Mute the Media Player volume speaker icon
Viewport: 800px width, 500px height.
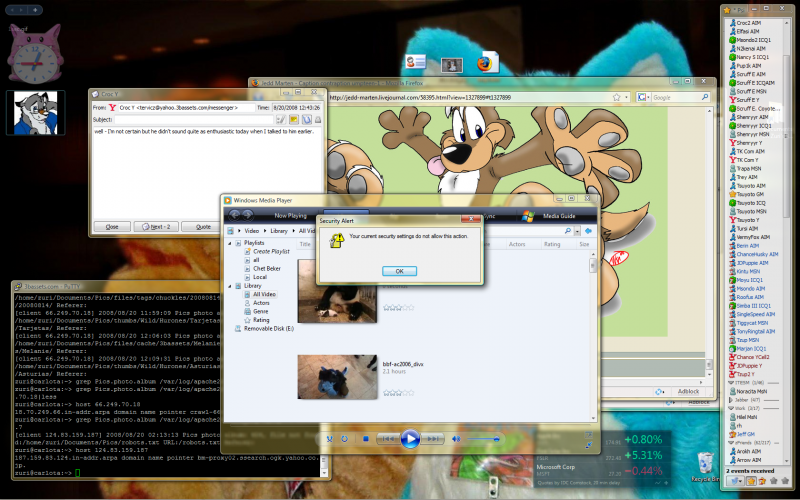click(x=458, y=439)
